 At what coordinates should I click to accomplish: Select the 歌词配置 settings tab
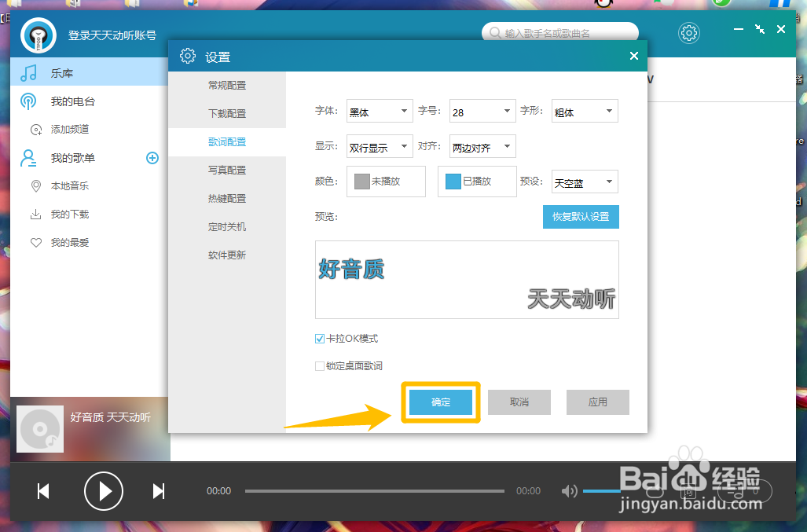click(227, 142)
